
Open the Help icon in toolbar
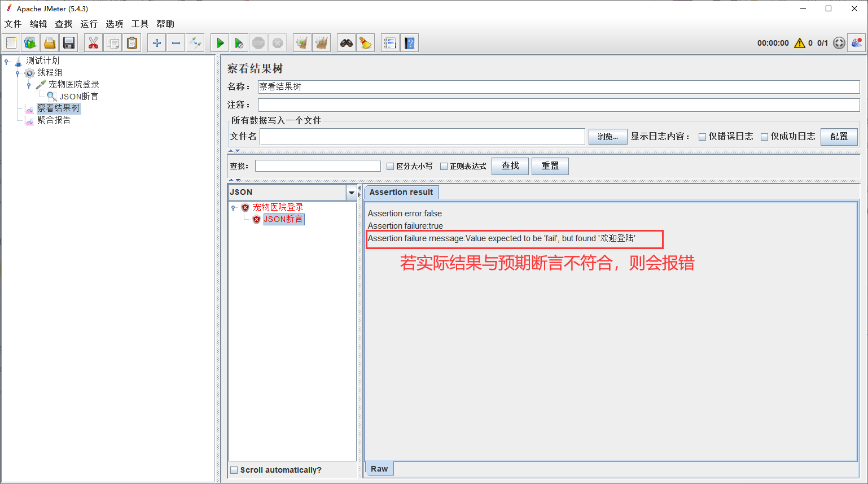point(410,43)
